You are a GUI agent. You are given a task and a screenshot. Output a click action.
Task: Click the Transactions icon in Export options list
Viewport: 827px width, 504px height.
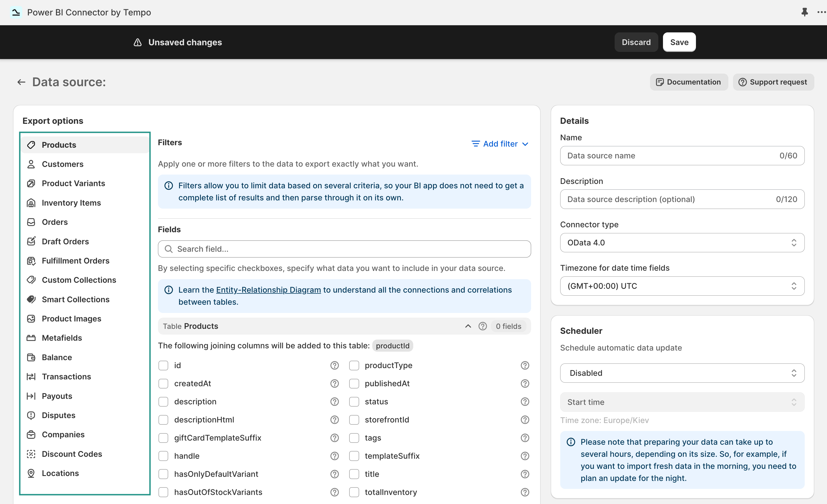coord(31,377)
